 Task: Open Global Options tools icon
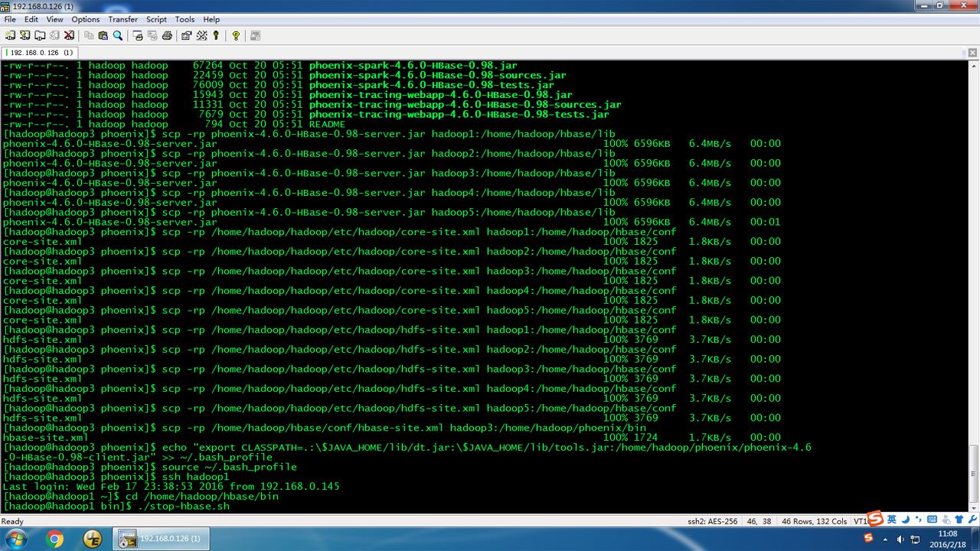(201, 35)
